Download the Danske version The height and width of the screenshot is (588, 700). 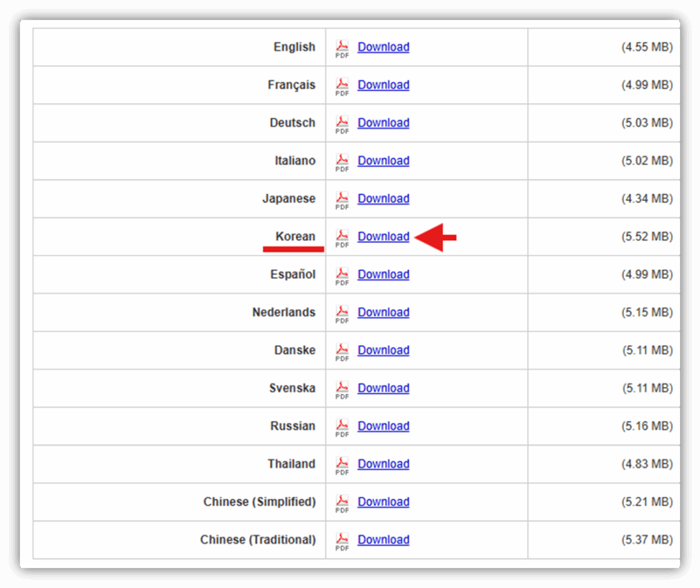pyautogui.click(x=383, y=350)
